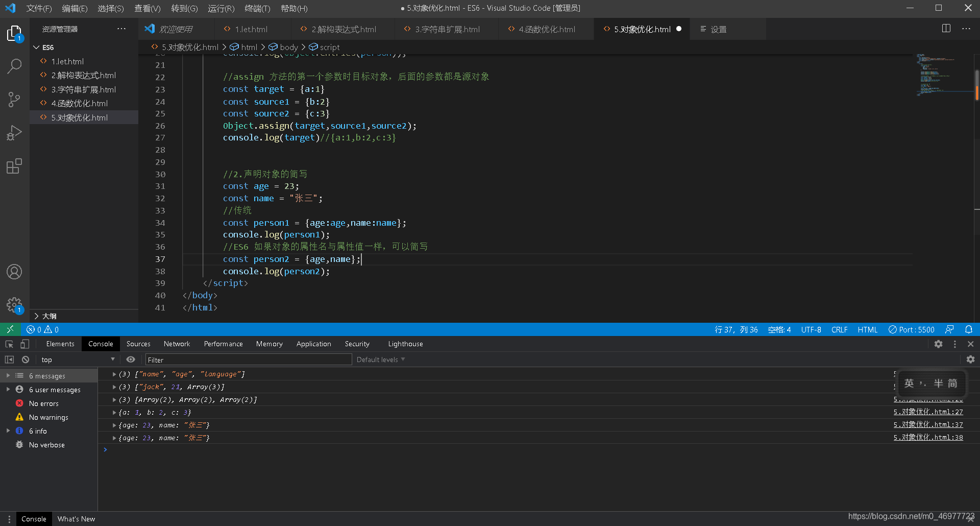Click the code minimap overview

(943, 75)
